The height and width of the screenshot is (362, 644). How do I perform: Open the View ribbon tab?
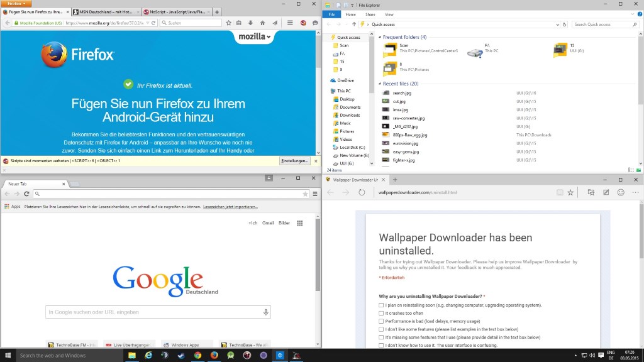[x=389, y=14]
